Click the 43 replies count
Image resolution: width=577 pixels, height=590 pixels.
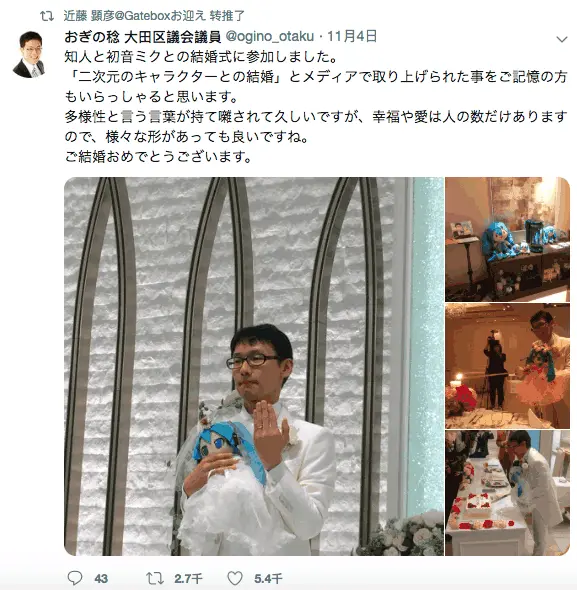tap(101, 579)
